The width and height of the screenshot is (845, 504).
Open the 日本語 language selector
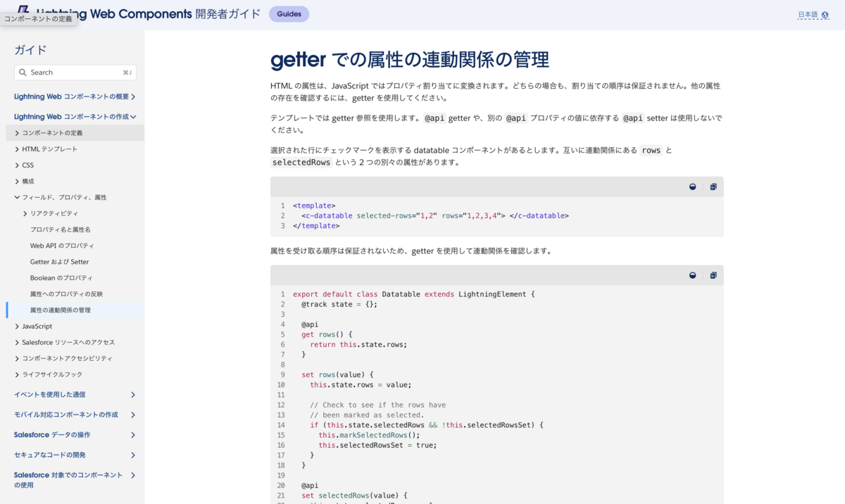pyautogui.click(x=813, y=15)
